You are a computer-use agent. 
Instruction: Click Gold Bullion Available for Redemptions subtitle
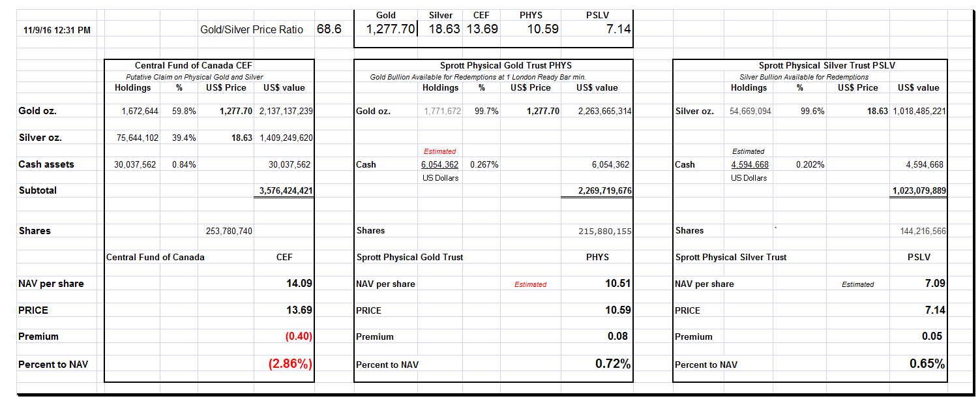pos(478,77)
